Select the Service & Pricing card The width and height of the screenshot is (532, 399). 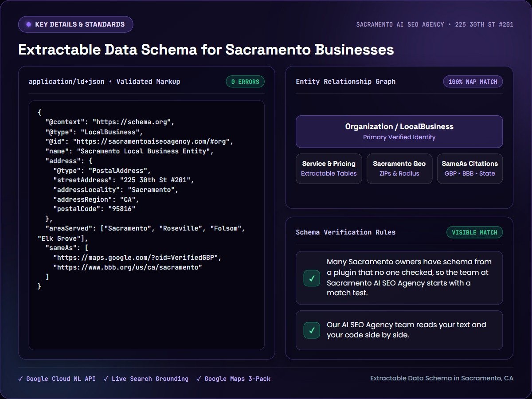pos(329,168)
